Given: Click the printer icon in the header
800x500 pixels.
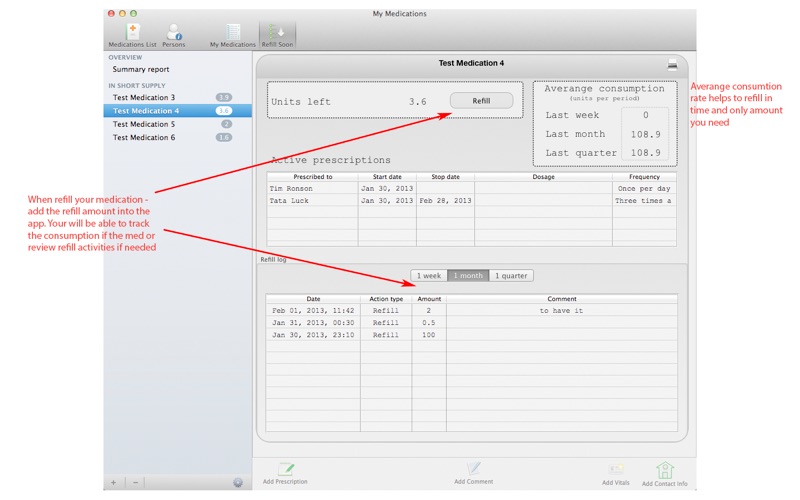Looking at the screenshot, I should [673, 64].
